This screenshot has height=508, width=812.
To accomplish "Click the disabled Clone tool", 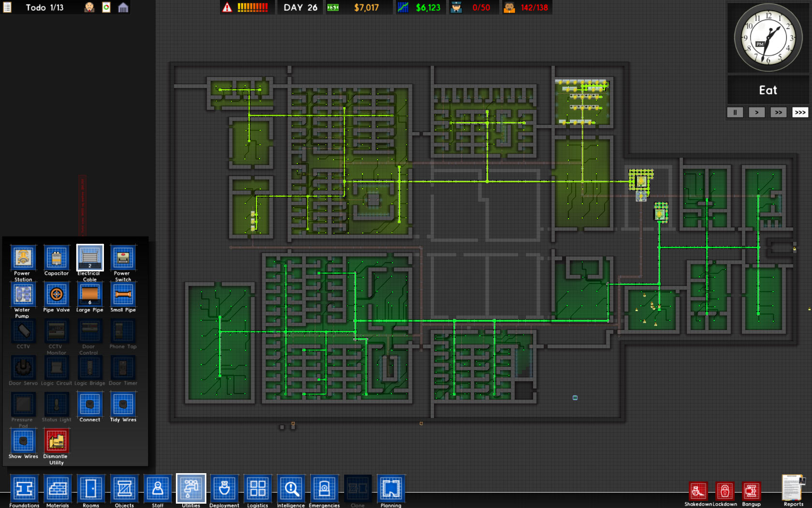I will (358, 489).
